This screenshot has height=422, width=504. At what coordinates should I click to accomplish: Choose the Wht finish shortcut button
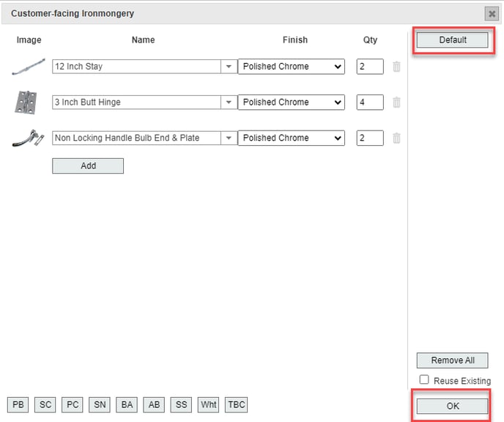209,404
